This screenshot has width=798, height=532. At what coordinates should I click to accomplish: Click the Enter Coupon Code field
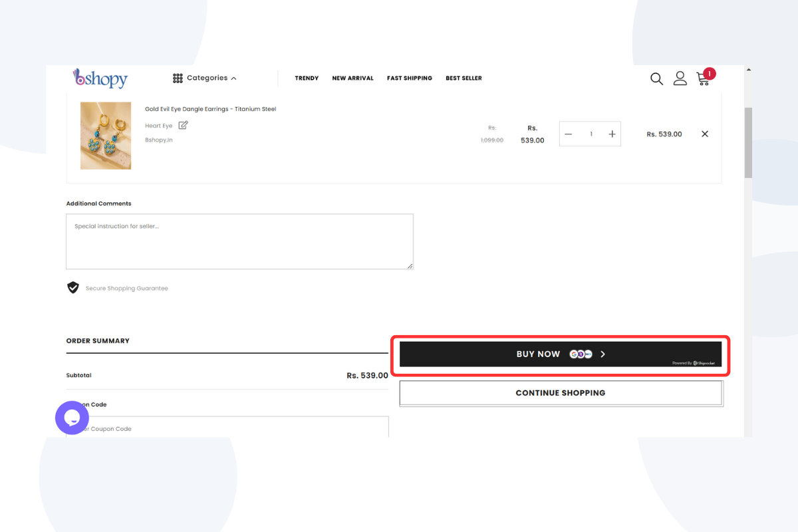pyautogui.click(x=227, y=427)
